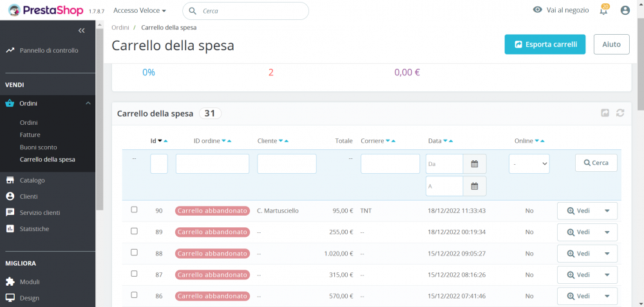644x307 pixels.
Task: Tick the checkbox for cart 88
Action: (x=134, y=252)
